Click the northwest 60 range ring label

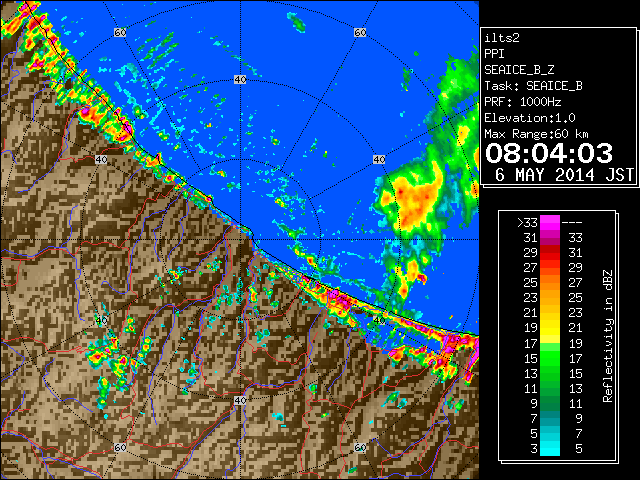click(x=120, y=32)
